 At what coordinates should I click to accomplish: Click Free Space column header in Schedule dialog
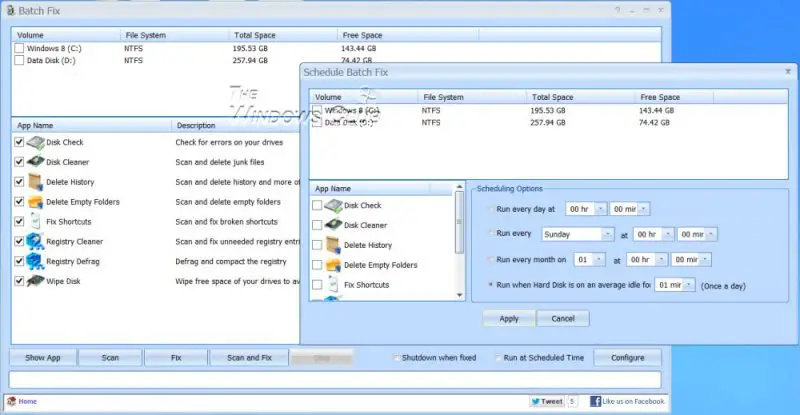coord(673,97)
